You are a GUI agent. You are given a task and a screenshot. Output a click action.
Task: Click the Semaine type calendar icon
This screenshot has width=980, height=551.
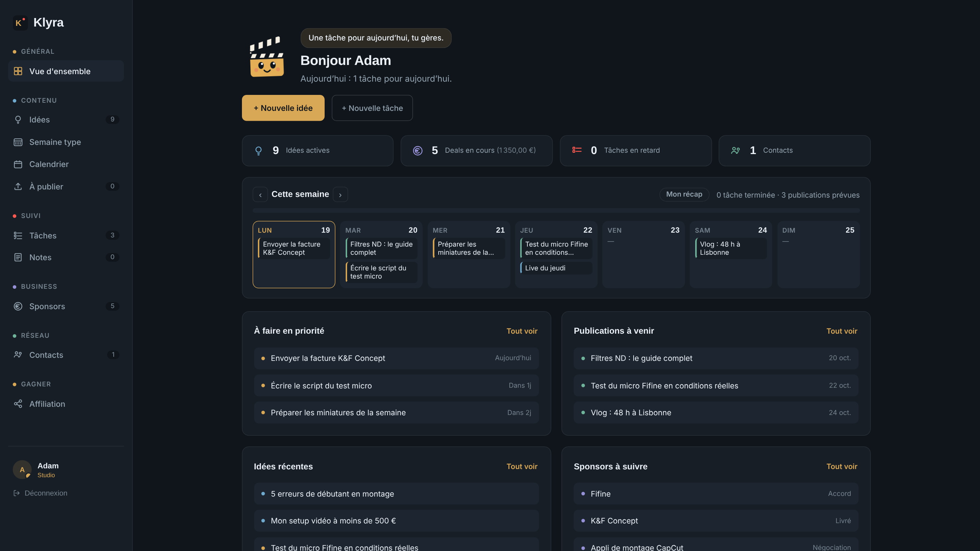(x=18, y=142)
